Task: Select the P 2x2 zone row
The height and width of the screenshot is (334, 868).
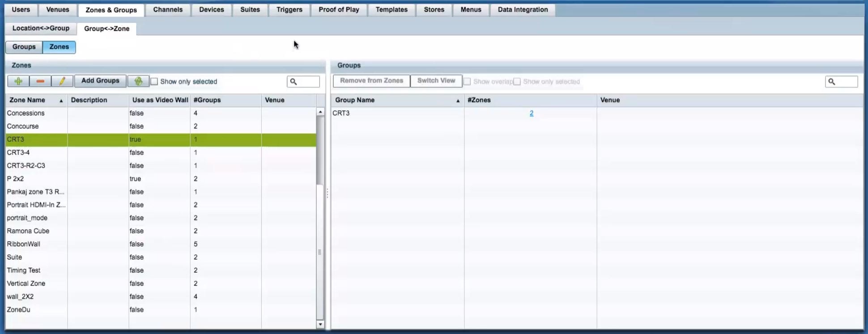Action: (161, 178)
